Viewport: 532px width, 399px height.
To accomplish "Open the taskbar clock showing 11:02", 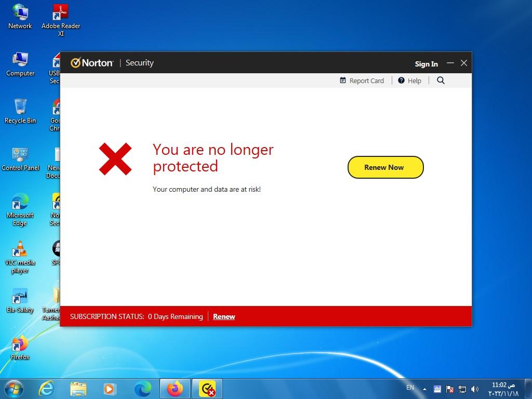I will pos(503,389).
